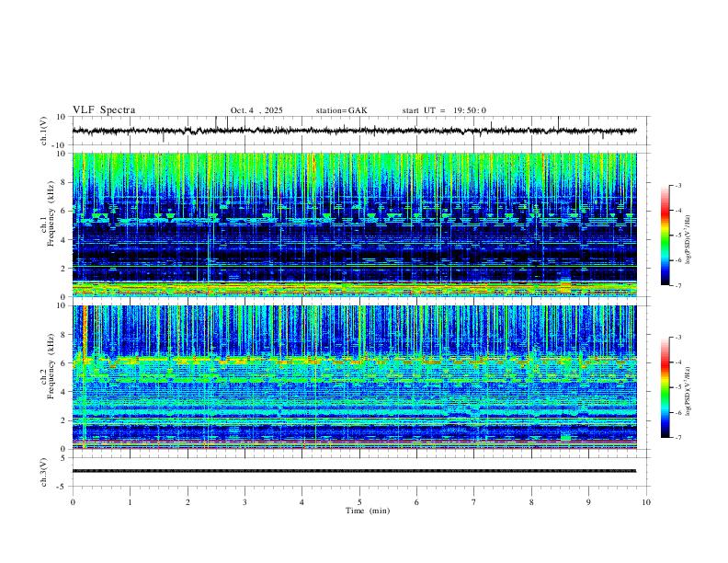Click the ch.2 log(PSD) color bar caption
This screenshot has height=563, width=728.
pyautogui.click(x=688, y=391)
